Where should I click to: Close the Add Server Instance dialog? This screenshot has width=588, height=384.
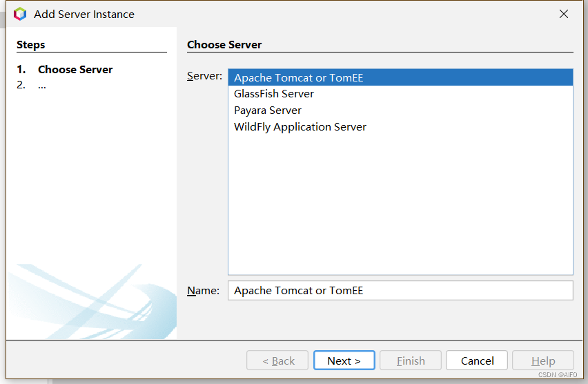tap(563, 14)
